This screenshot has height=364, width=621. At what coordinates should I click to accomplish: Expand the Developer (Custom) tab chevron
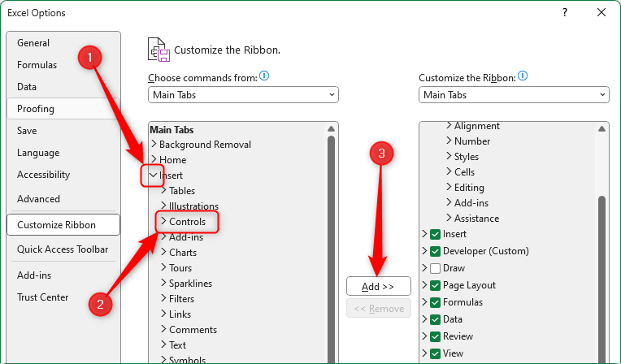tap(425, 251)
